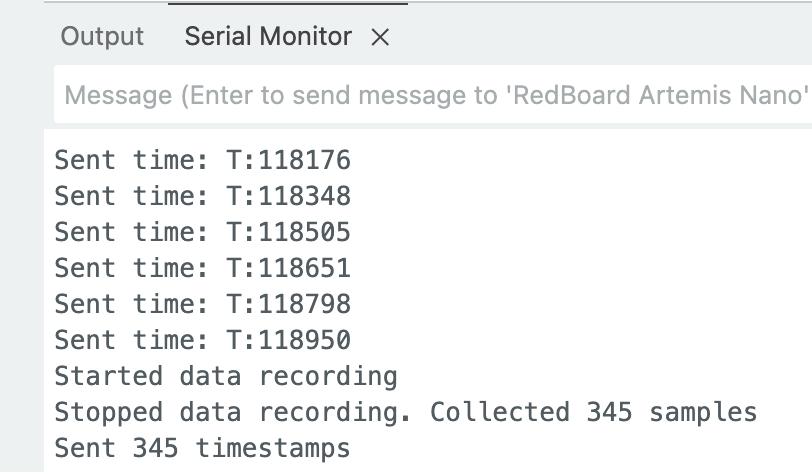Select the Serial Monitor tab
This screenshot has height=472, width=812.
click(x=268, y=37)
